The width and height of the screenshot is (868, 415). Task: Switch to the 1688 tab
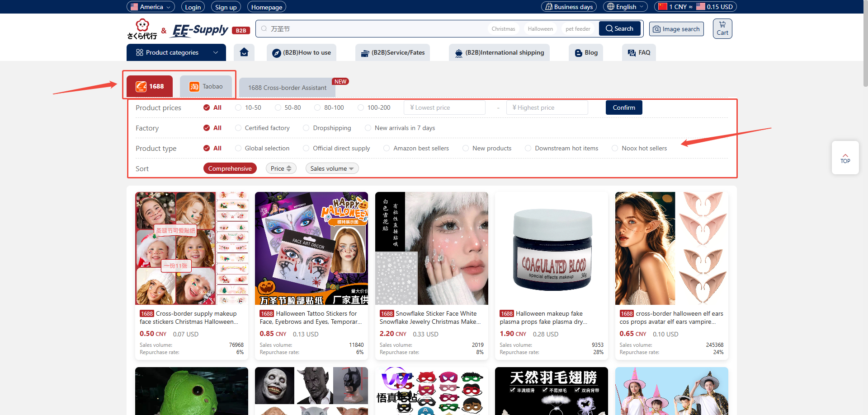(x=150, y=86)
